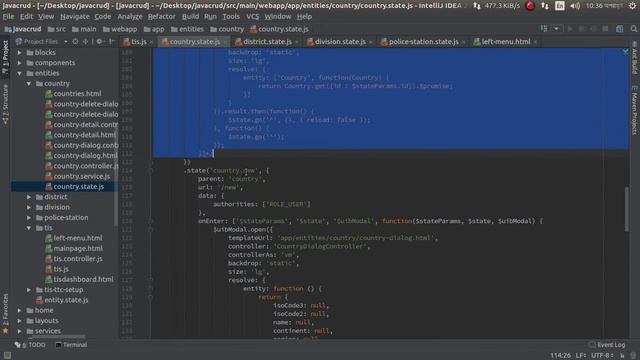Toggle the Ant Build side tab
The height and width of the screenshot is (360, 640).
(x=634, y=57)
